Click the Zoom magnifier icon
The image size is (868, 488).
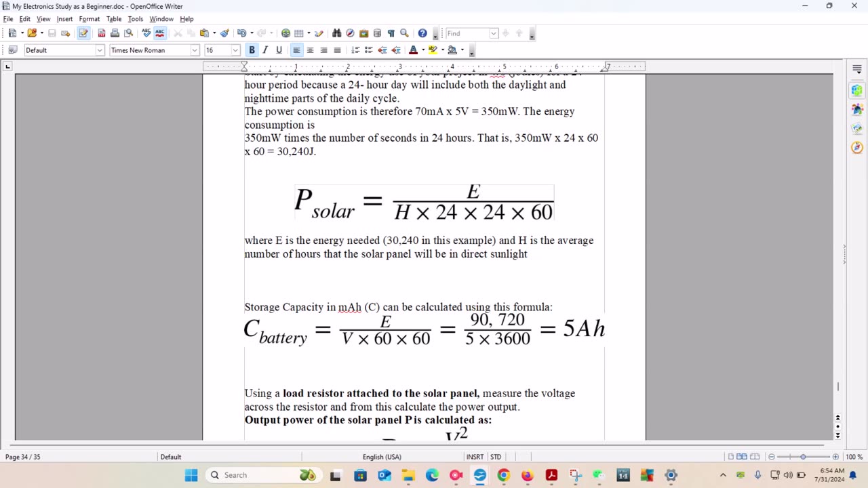(x=405, y=33)
